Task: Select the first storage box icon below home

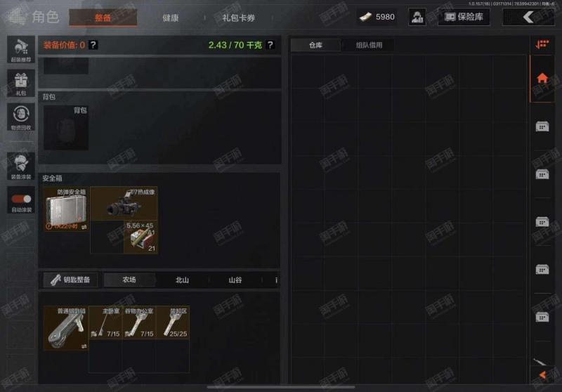Action: [x=542, y=126]
